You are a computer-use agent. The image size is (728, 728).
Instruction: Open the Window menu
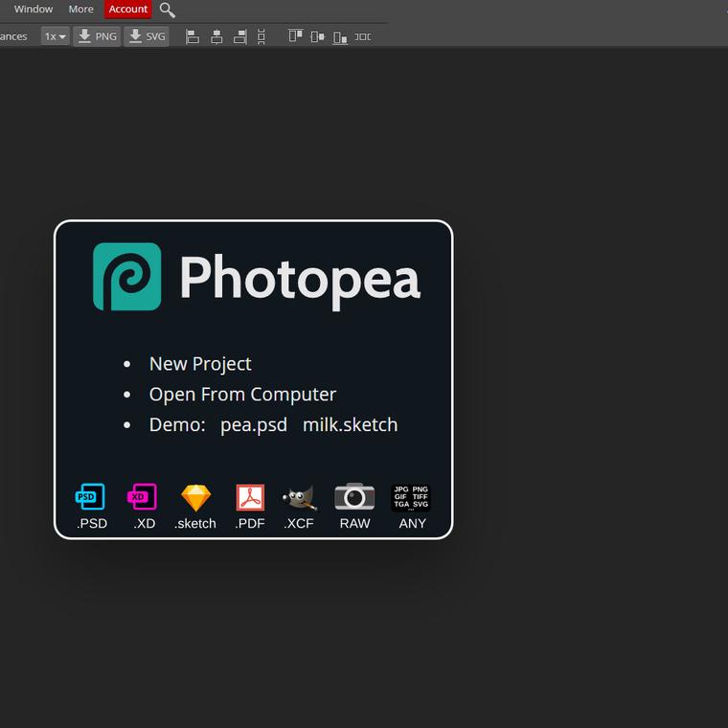point(34,10)
